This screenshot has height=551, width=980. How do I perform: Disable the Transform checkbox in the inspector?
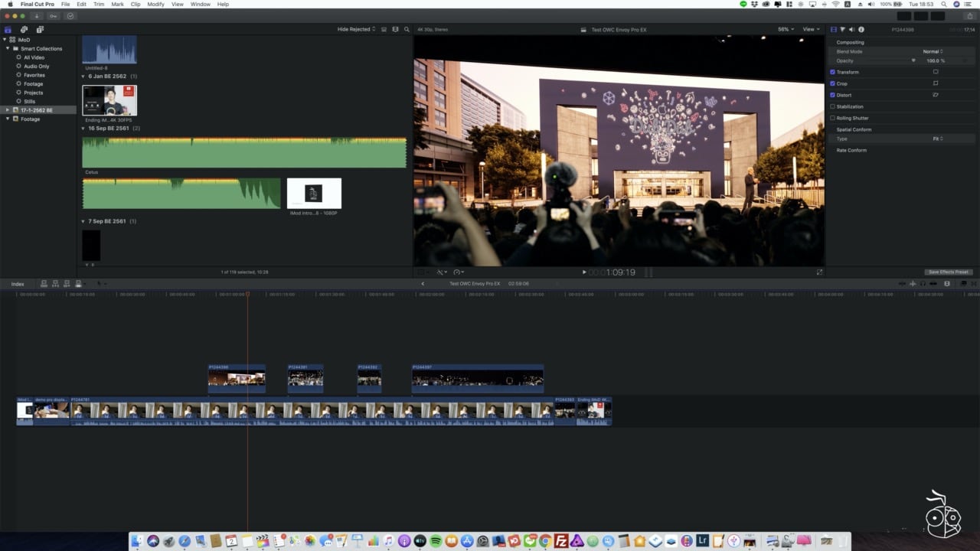tap(833, 72)
